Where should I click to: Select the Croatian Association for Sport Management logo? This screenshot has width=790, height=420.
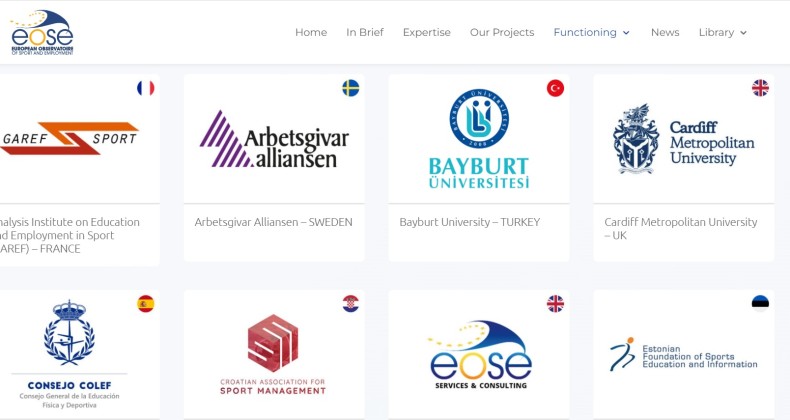[x=273, y=355]
